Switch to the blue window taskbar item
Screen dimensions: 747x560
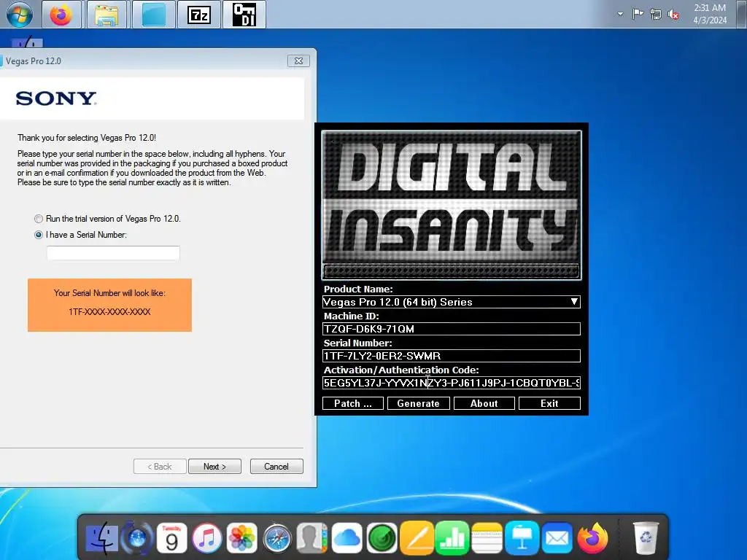click(153, 15)
